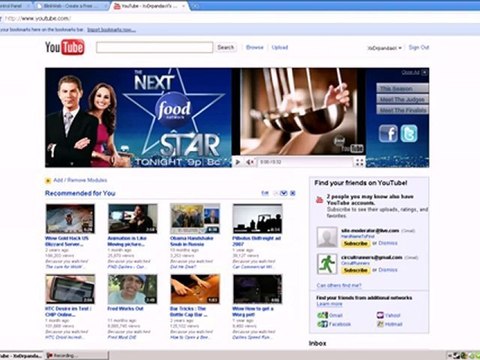Dismiss the site-moderator@live.com suggestion
The height and width of the screenshot is (360, 480).
click(388, 243)
